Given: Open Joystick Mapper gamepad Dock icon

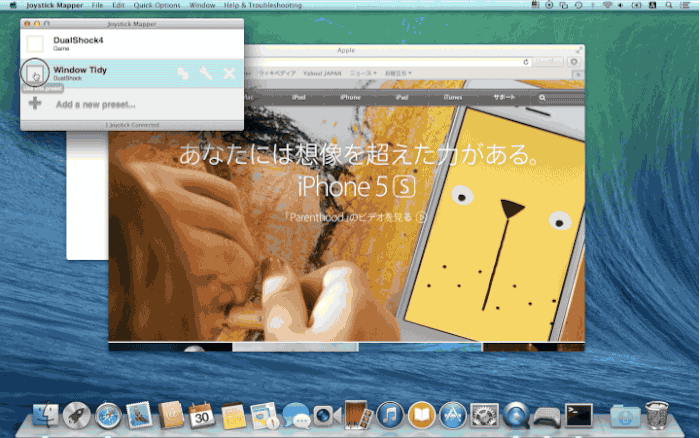Looking at the screenshot, I should tap(547, 417).
